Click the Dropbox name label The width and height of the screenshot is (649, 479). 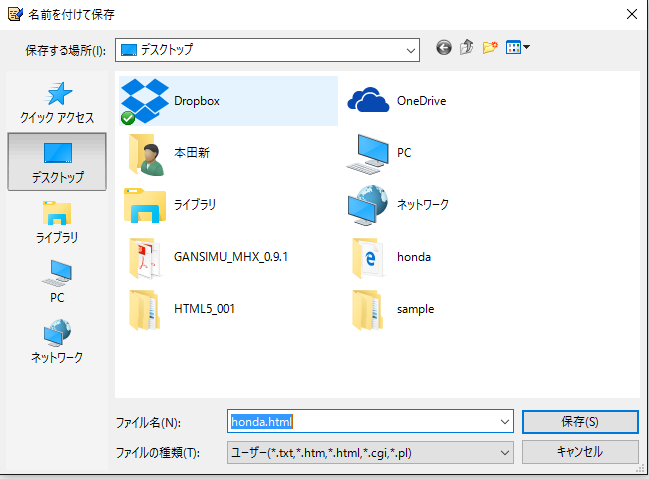click(x=197, y=101)
